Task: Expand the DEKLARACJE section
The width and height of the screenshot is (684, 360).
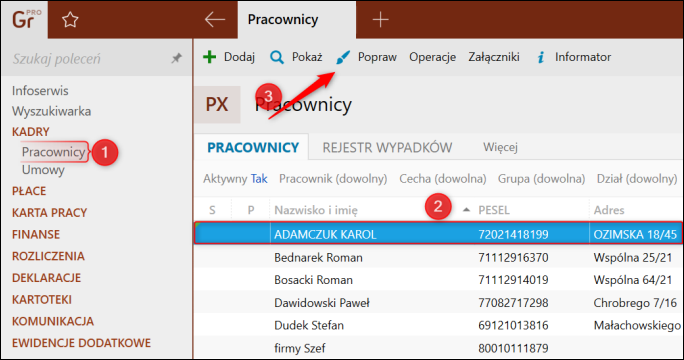Action: click(x=46, y=278)
